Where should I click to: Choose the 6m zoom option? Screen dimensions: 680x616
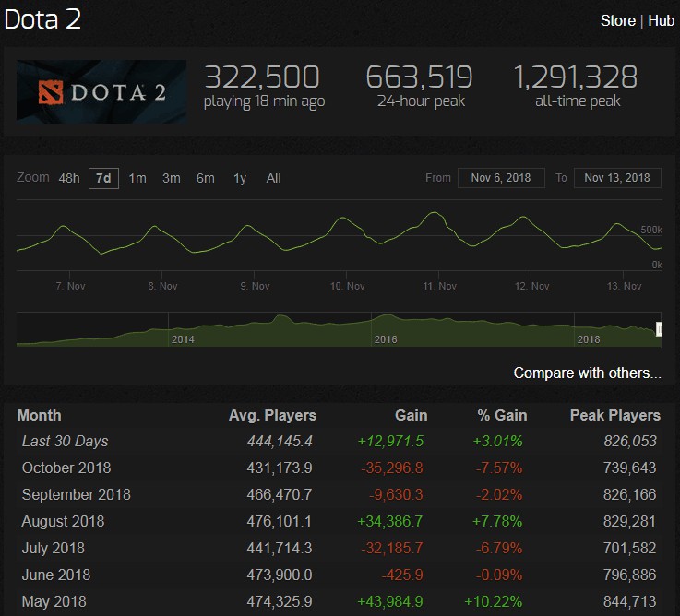[x=205, y=178]
